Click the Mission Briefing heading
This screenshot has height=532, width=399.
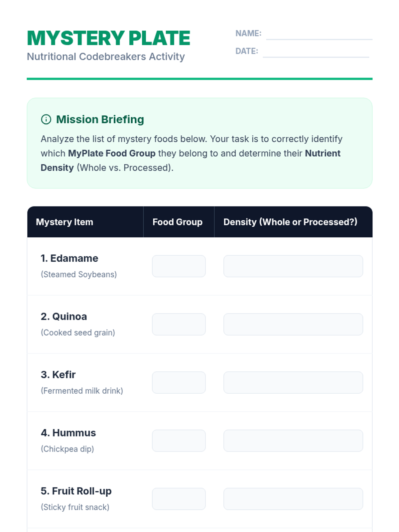[x=100, y=119]
